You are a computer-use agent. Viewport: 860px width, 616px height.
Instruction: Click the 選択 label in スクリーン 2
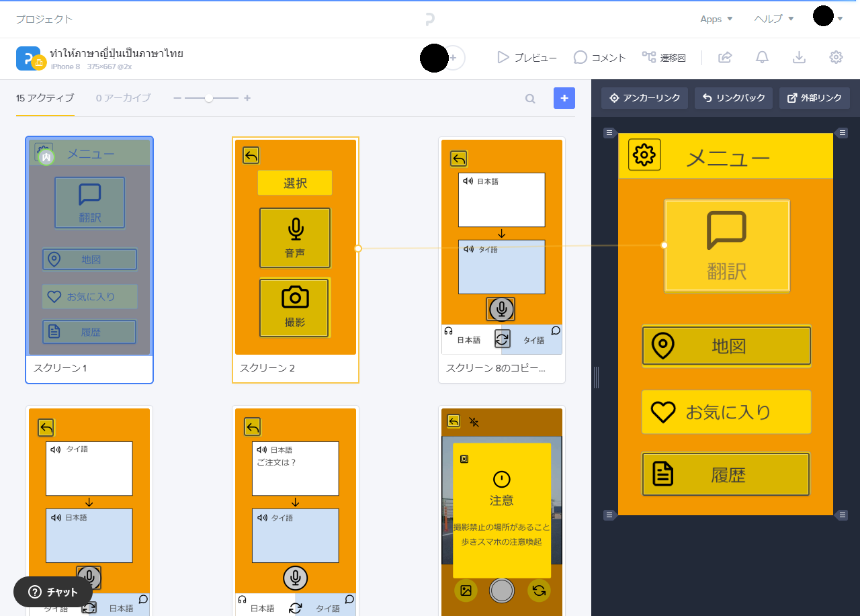coord(295,183)
